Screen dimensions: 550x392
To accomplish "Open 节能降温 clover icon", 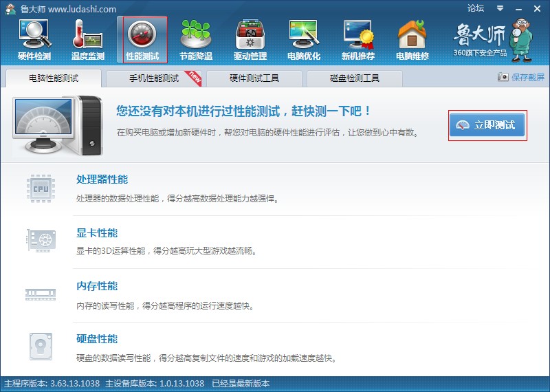I will tap(196, 40).
